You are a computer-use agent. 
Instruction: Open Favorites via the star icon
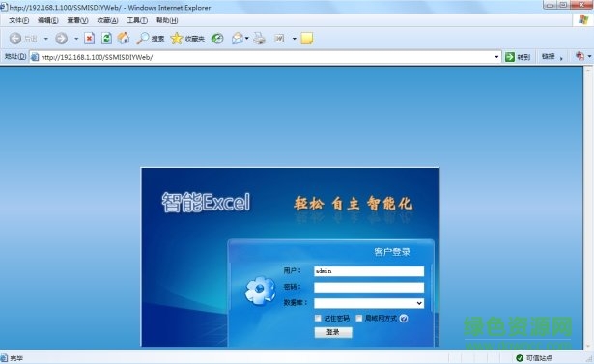(177, 39)
